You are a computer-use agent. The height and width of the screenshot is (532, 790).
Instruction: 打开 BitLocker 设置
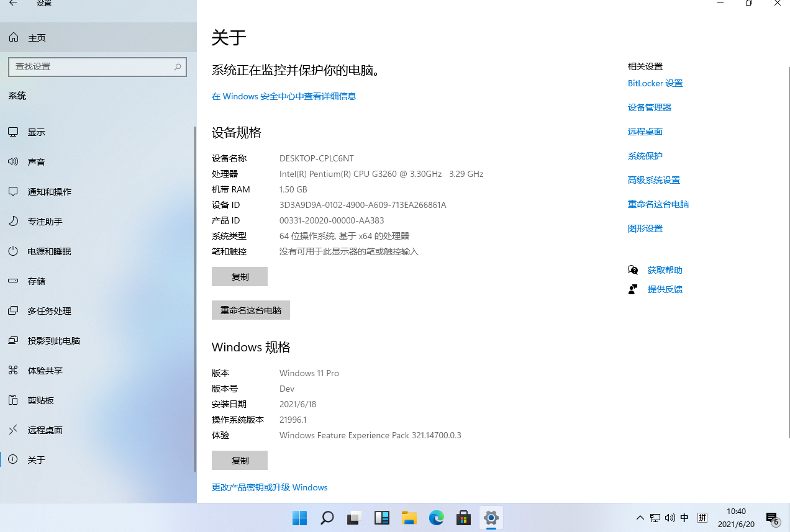click(655, 83)
